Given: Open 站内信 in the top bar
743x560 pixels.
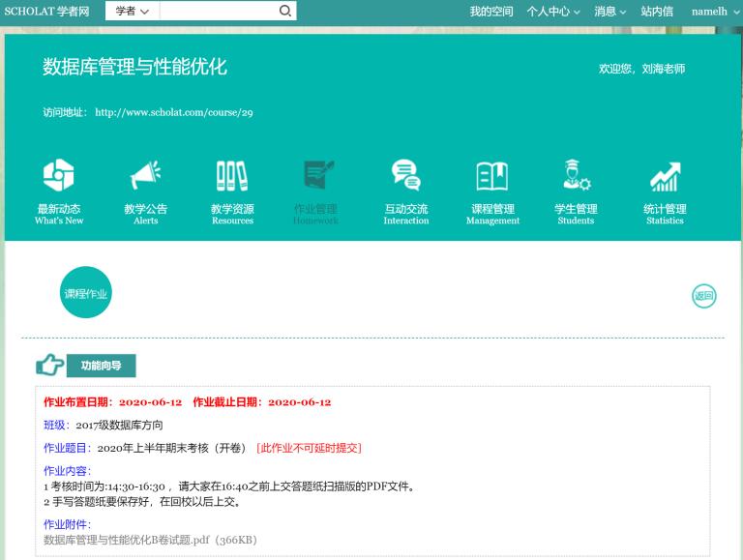Looking at the screenshot, I should (657, 12).
